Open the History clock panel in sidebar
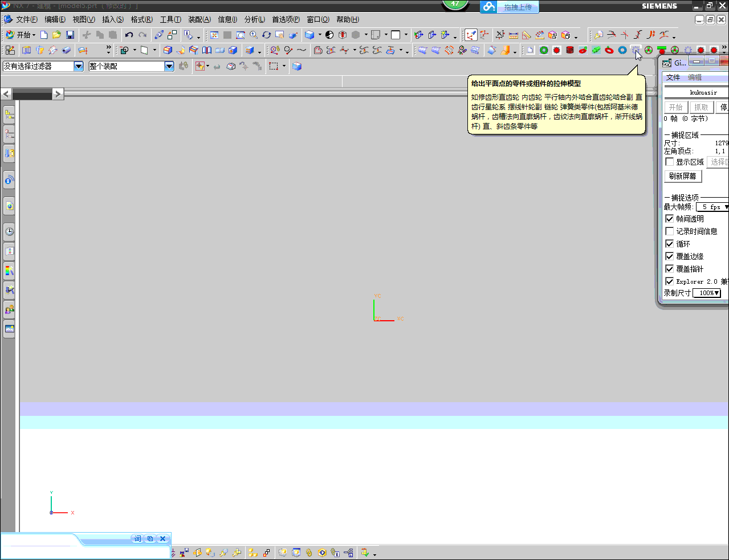 point(9,231)
